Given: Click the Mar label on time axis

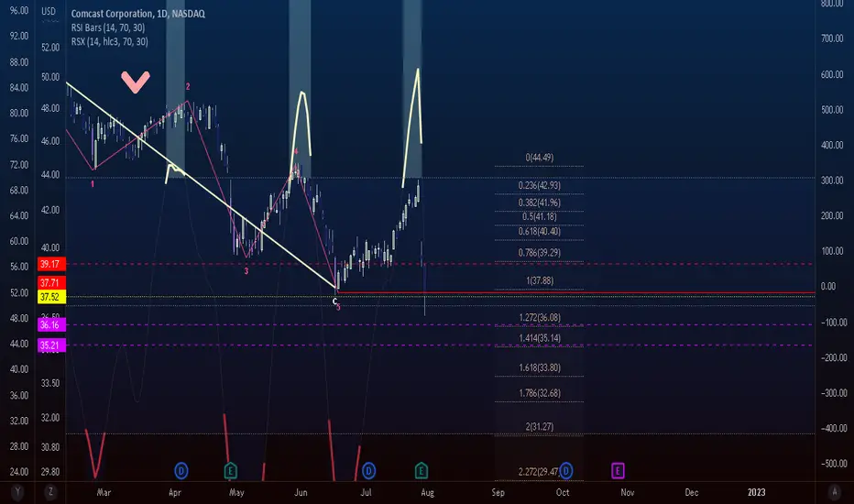Looking at the screenshot, I should pyautogui.click(x=104, y=493).
